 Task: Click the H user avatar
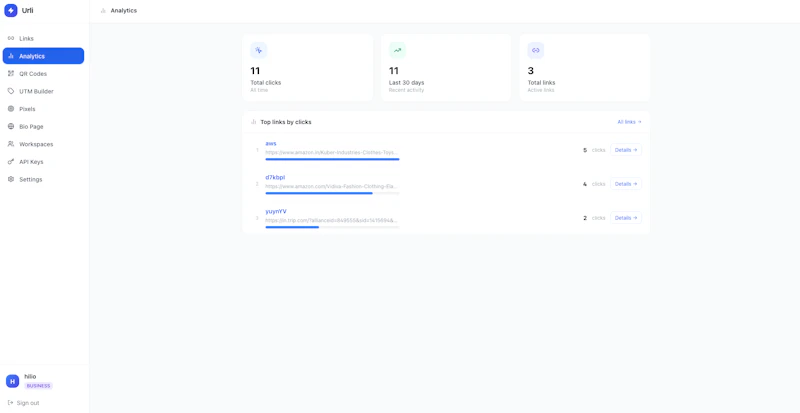pos(13,381)
